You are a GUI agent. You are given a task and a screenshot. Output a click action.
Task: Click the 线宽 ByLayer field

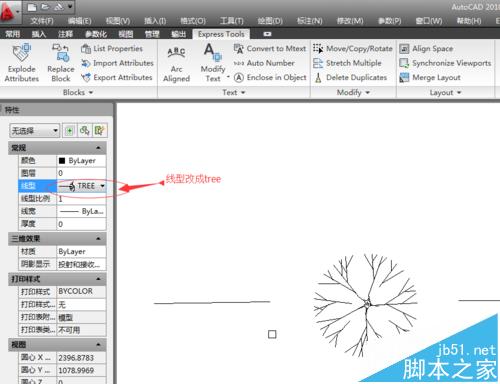click(81, 211)
